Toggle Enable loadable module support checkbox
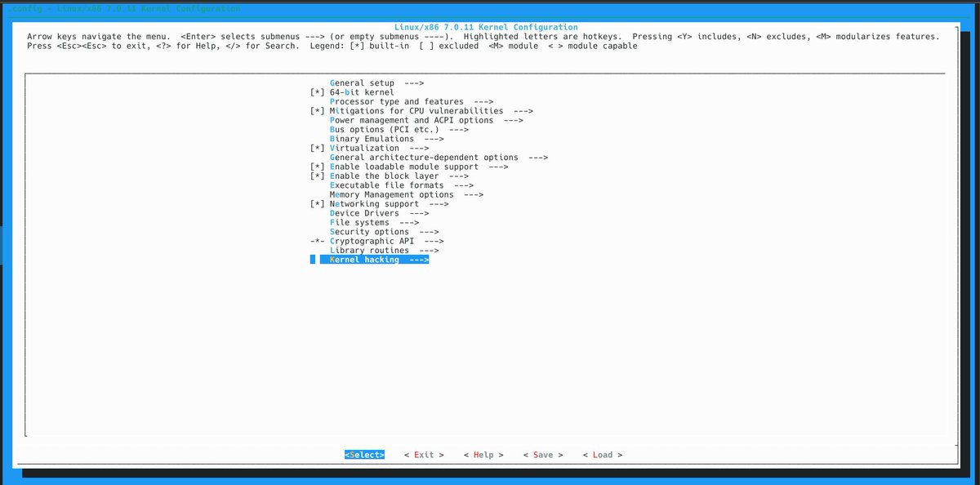This screenshot has height=485, width=980. tap(318, 167)
